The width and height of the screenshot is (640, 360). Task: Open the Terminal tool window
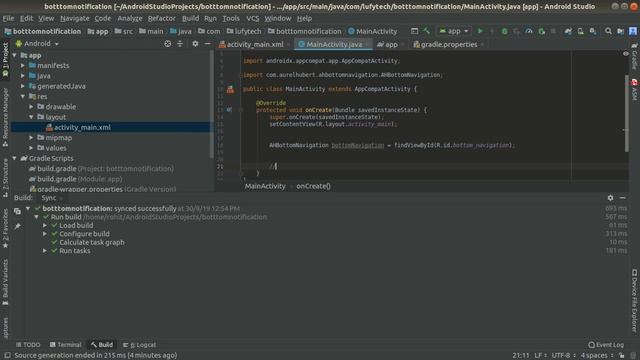[x=65, y=345]
